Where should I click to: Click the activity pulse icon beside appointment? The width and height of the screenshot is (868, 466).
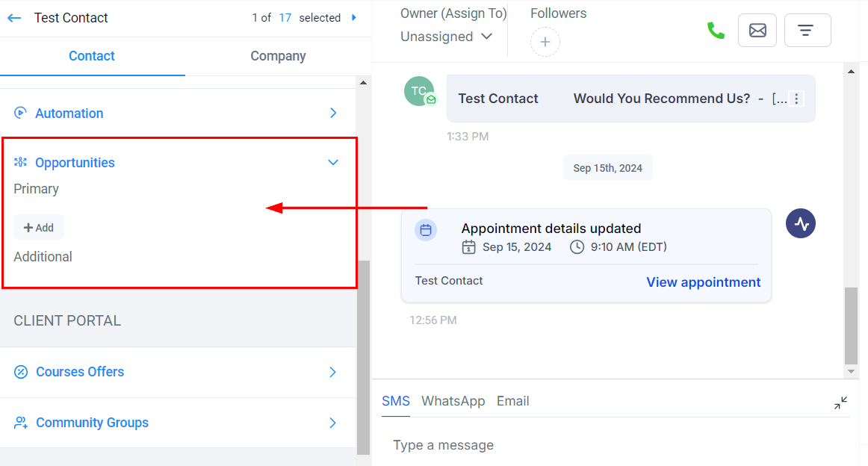(x=800, y=223)
